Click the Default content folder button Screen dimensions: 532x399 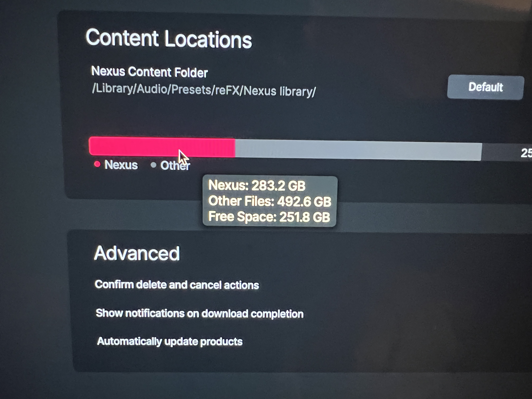[x=485, y=87]
